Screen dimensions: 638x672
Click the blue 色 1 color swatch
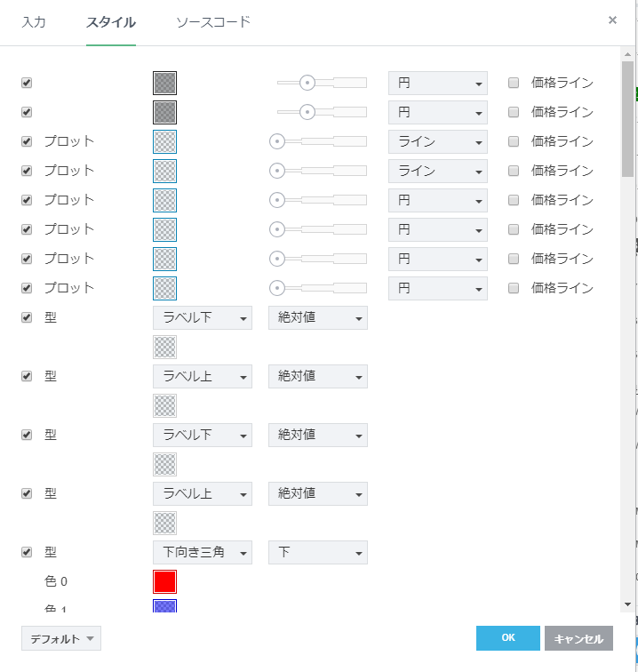164,606
